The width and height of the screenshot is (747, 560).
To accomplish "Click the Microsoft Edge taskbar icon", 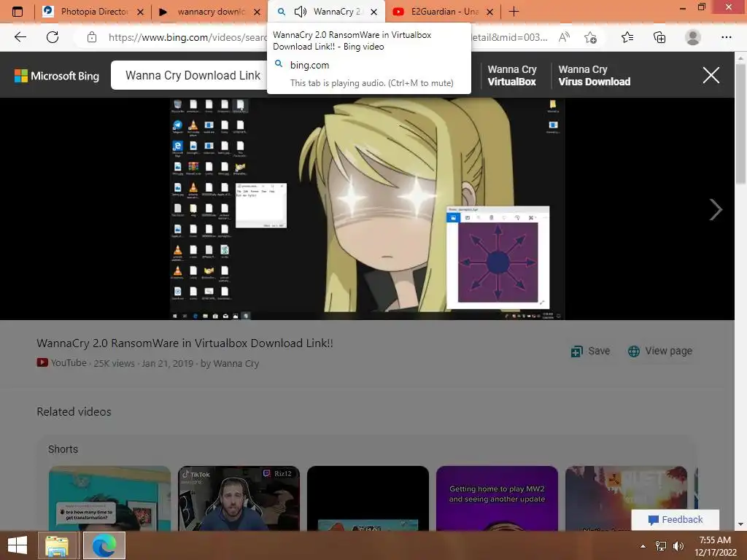I will (104, 545).
